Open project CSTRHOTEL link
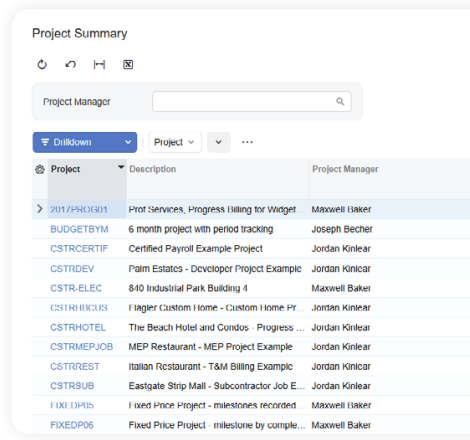Image resolution: width=470 pixels, height=440 pixels. point(78,327)
